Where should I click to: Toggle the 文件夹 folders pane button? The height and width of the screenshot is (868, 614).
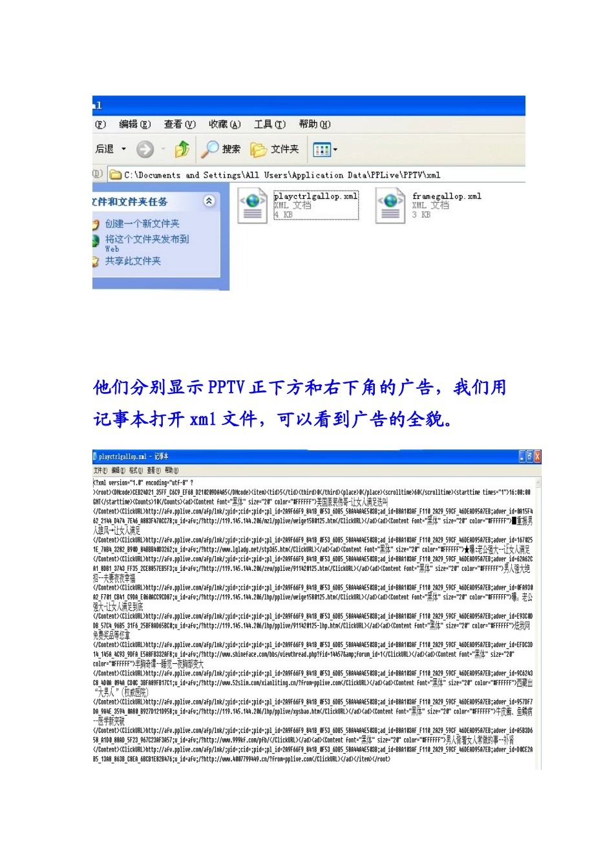(x=275, y=149)
